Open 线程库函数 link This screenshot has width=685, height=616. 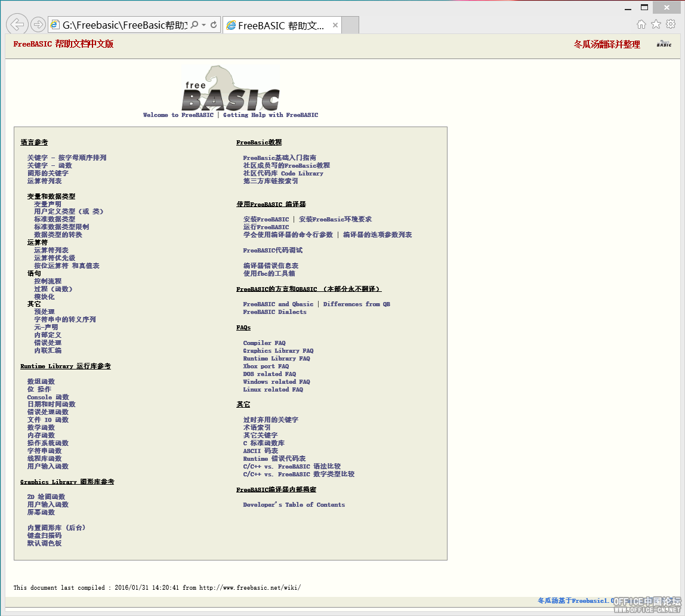tap(44, 458)
